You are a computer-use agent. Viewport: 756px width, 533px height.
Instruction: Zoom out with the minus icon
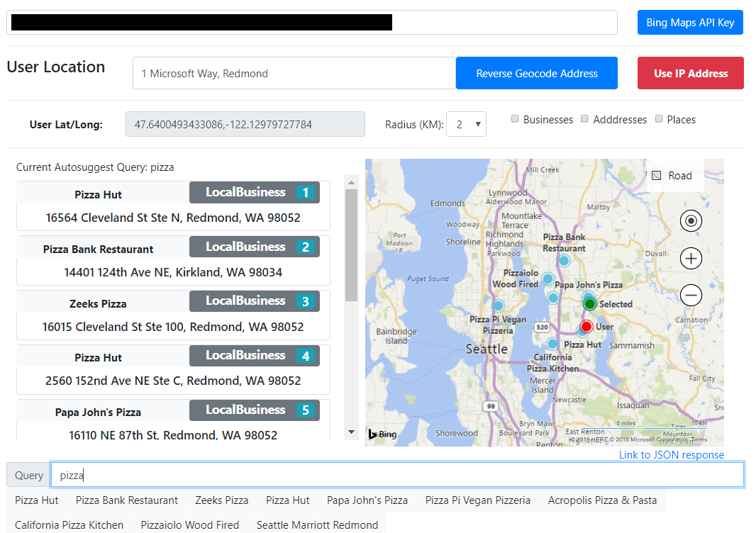click(691, 295)
